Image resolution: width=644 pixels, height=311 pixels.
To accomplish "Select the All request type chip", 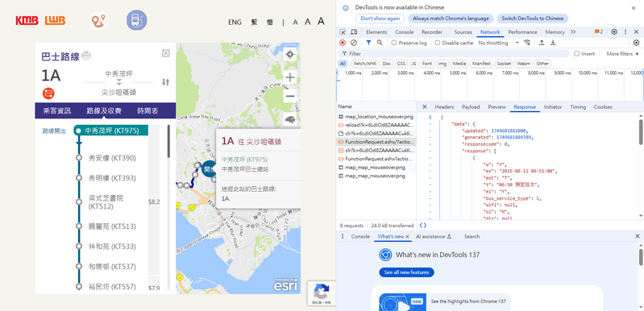I will point(343,64).
